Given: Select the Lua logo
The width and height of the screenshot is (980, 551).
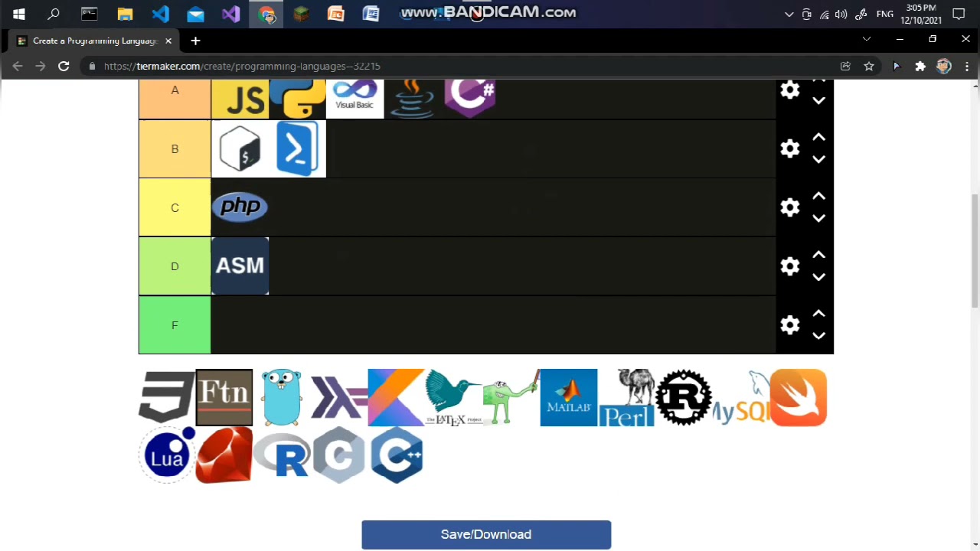Looking at the screenshot, I should [167, 455].
